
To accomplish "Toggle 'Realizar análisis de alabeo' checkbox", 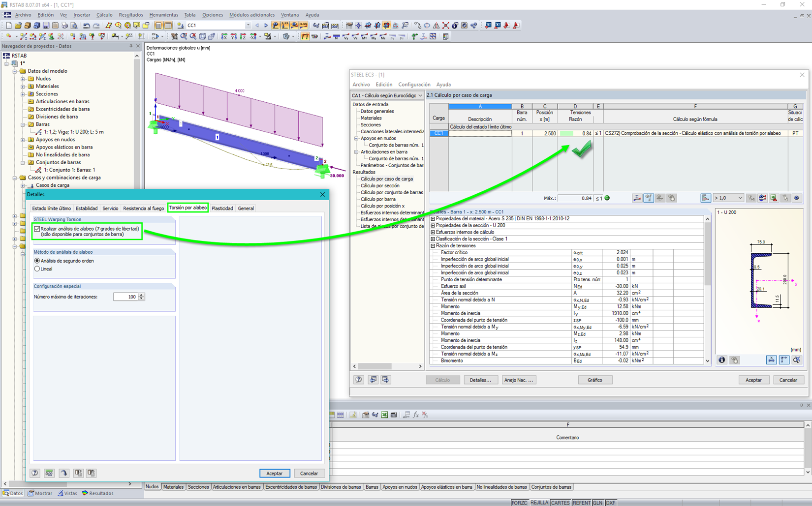I will [37, 229].
